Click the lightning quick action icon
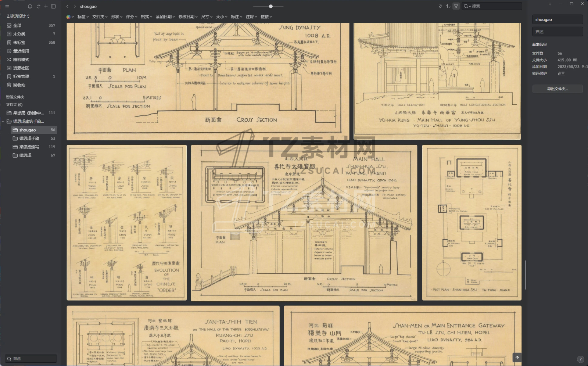The image size is (588, 366). coord(440,6)
